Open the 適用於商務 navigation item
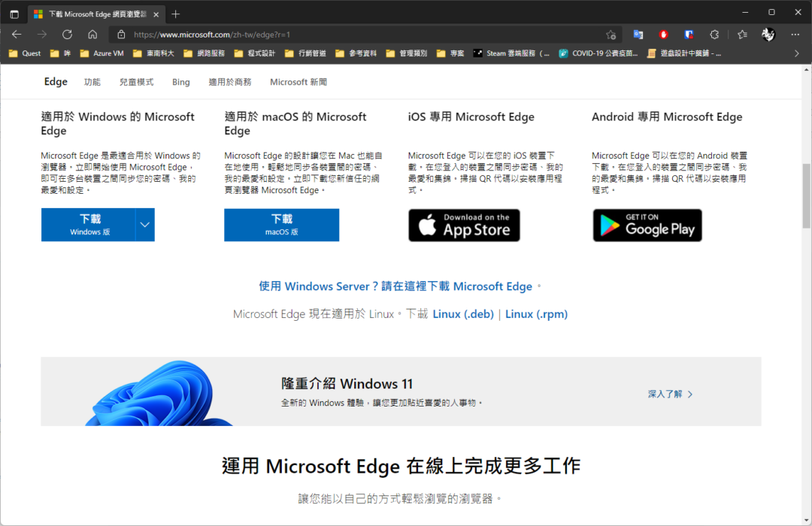 pos(230,82)
